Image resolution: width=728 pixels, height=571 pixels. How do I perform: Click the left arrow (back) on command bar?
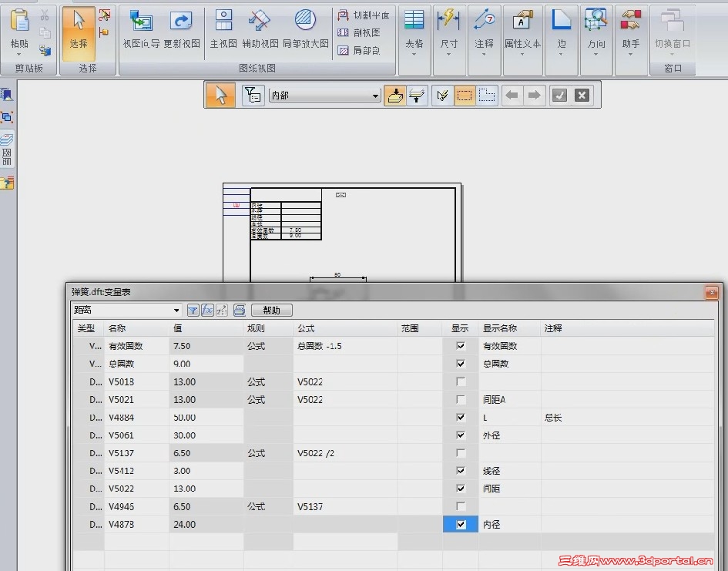pos(512,96)
